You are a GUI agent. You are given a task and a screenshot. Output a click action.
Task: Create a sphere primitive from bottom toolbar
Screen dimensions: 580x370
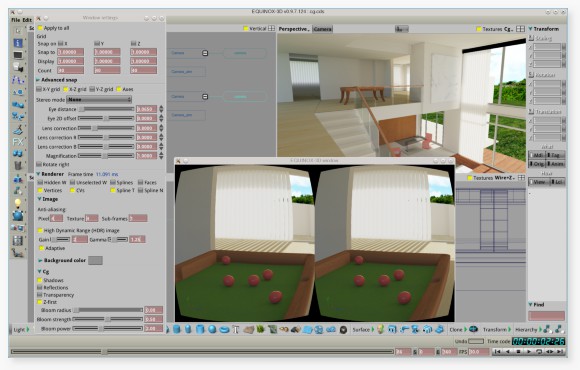(x=212, y=329)
